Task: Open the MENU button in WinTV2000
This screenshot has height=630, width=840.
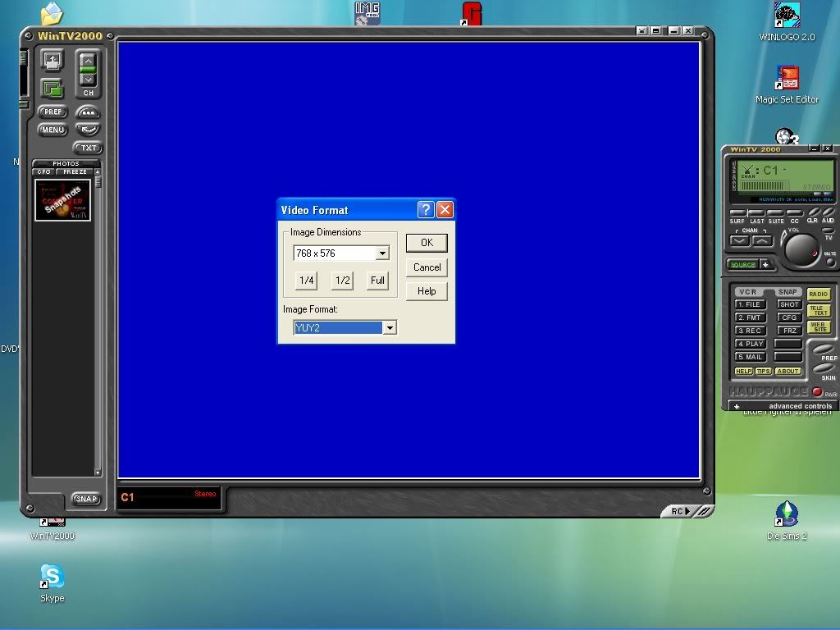Action: coord(52,130)
